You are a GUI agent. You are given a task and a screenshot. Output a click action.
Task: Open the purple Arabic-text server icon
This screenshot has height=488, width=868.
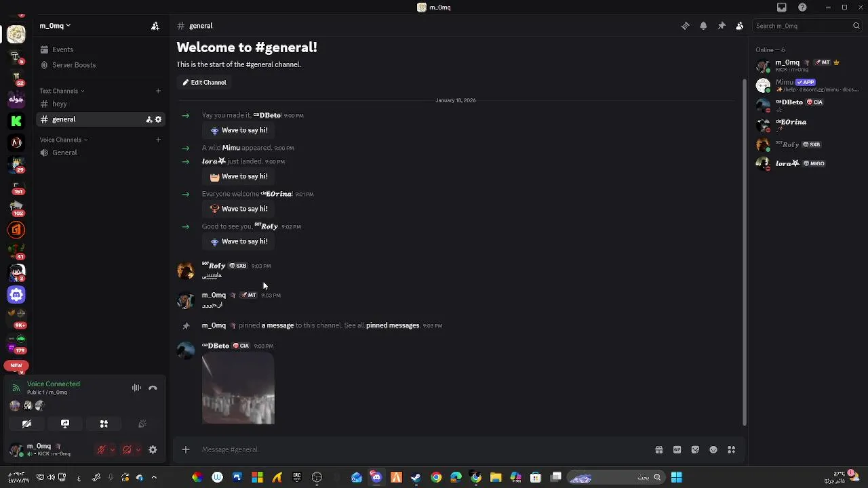(x=16, y=99)
